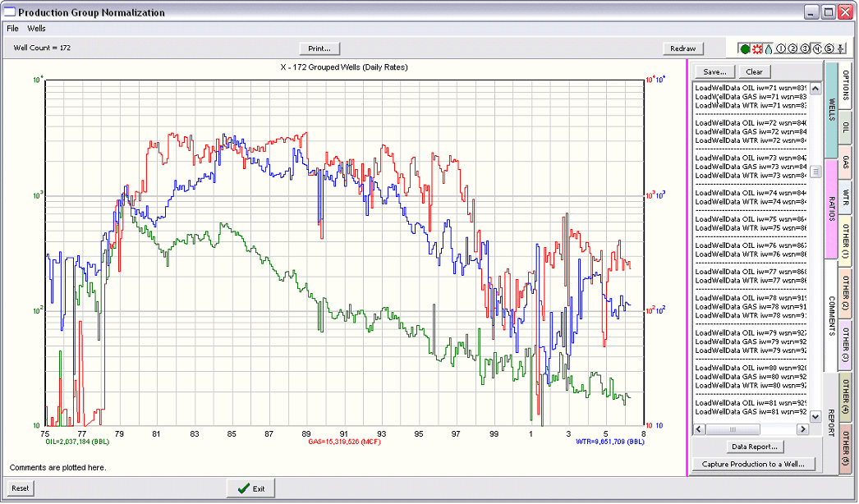Select the water droplet icon
Viewport: 859px width, 504px height.
(769, 48)
